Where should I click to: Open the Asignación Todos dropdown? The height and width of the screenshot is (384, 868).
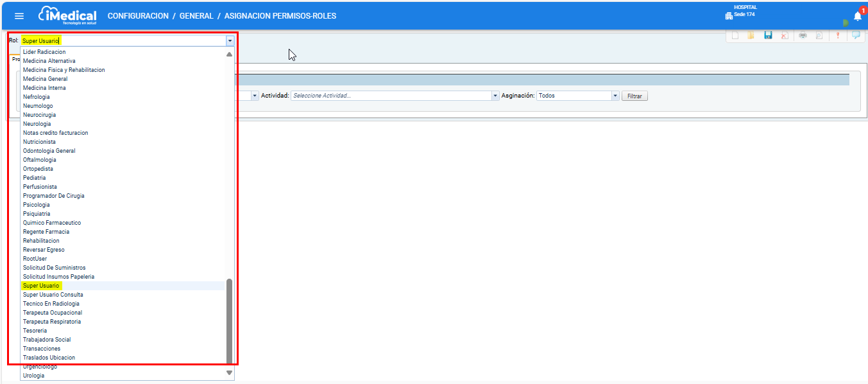(x=615, y=96)
